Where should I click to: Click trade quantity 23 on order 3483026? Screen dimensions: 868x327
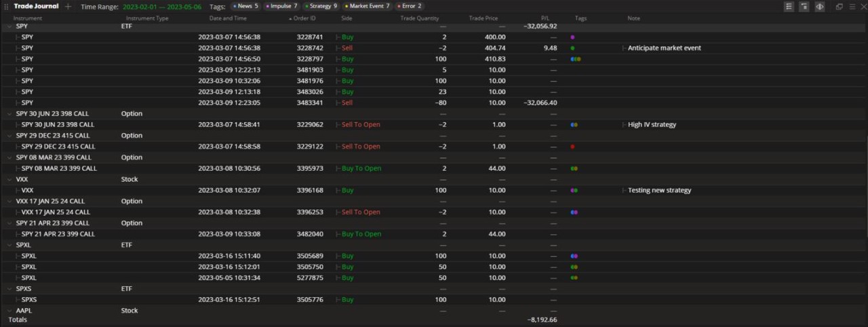[443, 92]
